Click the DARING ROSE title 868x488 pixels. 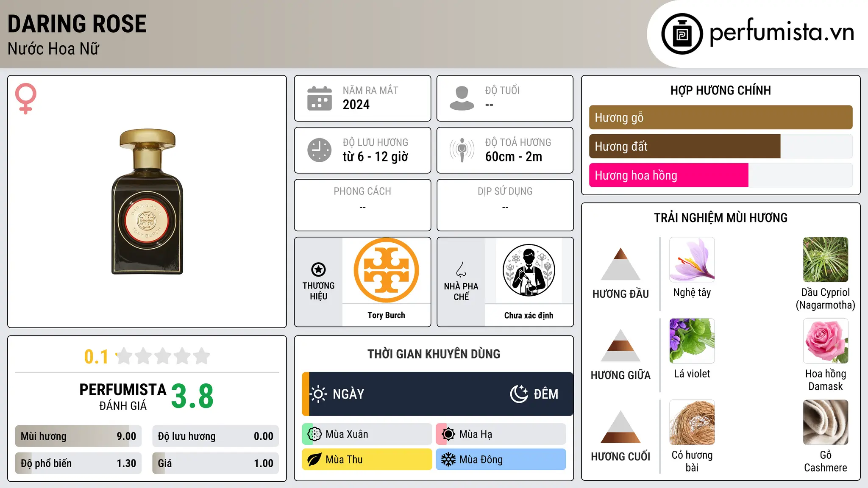(x=77, y=24)
